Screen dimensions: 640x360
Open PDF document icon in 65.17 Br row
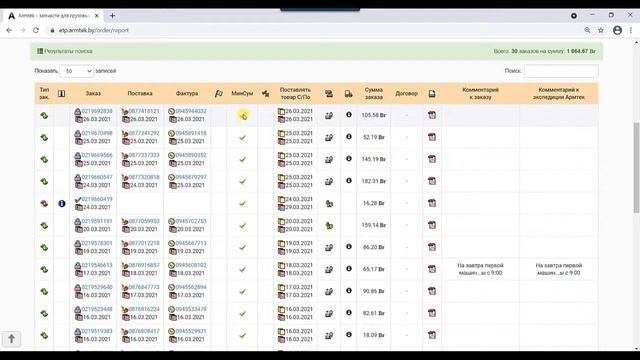tap(432, 269)
